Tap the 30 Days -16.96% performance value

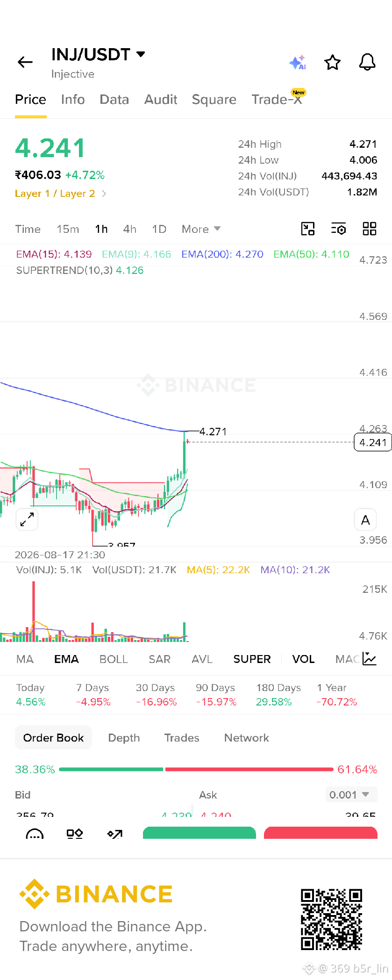[156, 702]
